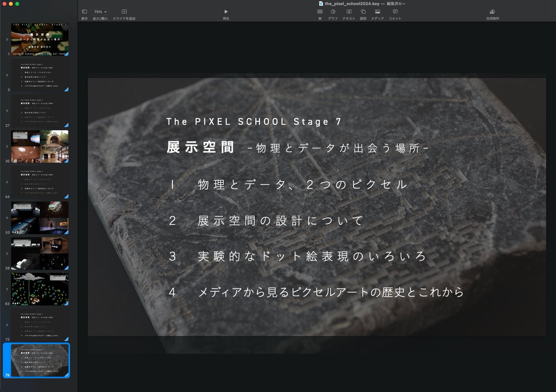The height and width of the screenshot is (392, 556).
Task: Select slide 35 thumbnail in navigator
Action: point(40,146)
